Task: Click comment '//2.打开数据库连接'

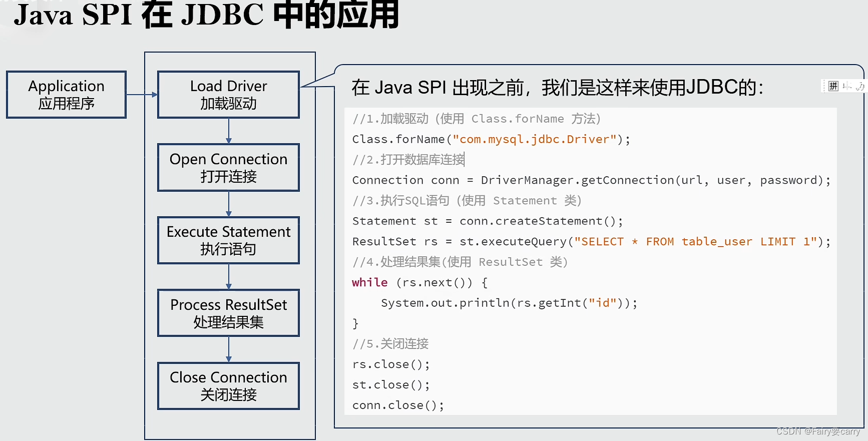Action: (x=408, y=160)
